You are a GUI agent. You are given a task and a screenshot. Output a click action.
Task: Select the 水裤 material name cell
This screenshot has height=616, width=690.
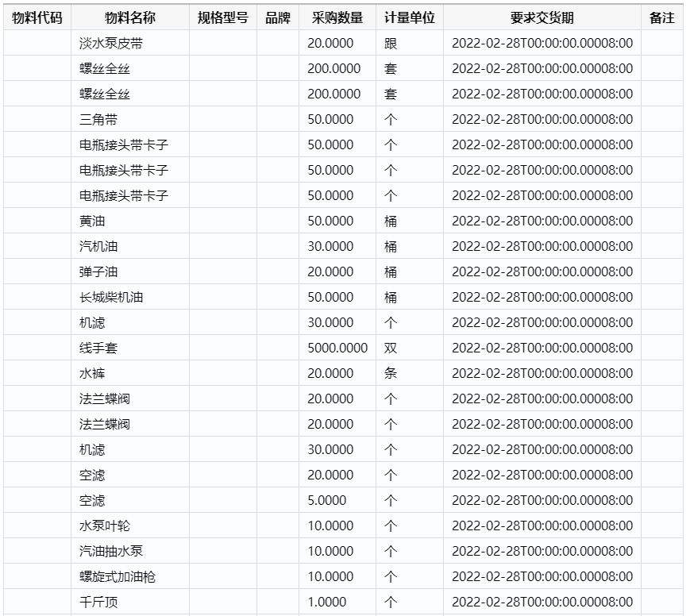130,374
